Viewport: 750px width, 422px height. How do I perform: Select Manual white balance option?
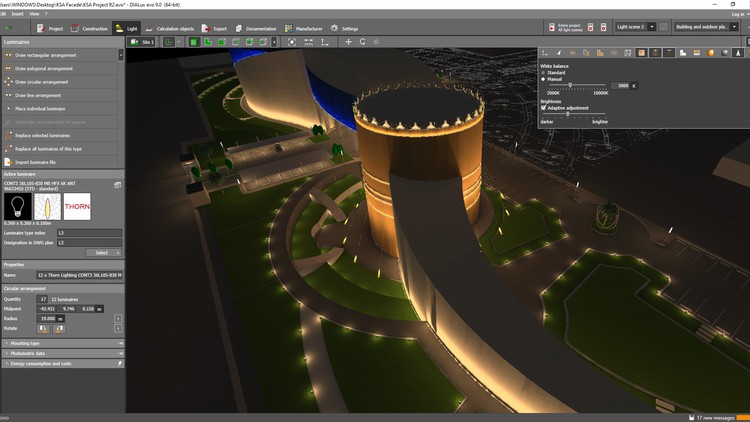coord(544,79)
